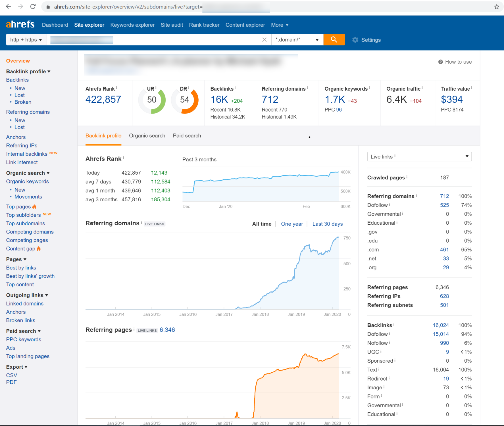Open the Content gap report
The width and height of the screenshot is (504, 426).
coord(21,249)
